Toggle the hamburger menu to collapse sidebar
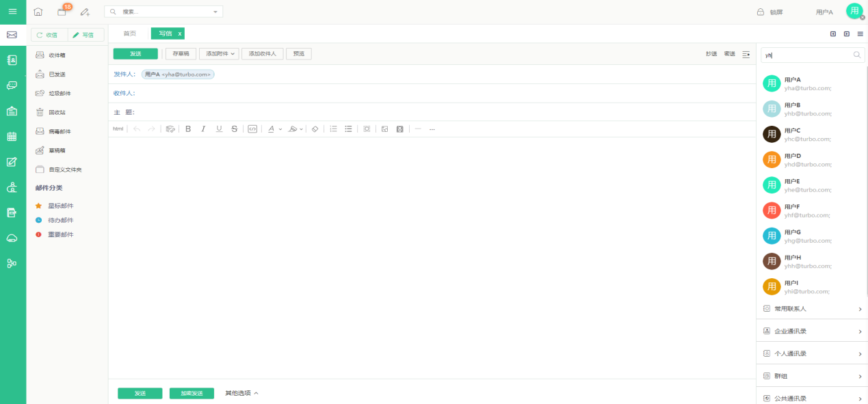868x404 pixels. 12,12
